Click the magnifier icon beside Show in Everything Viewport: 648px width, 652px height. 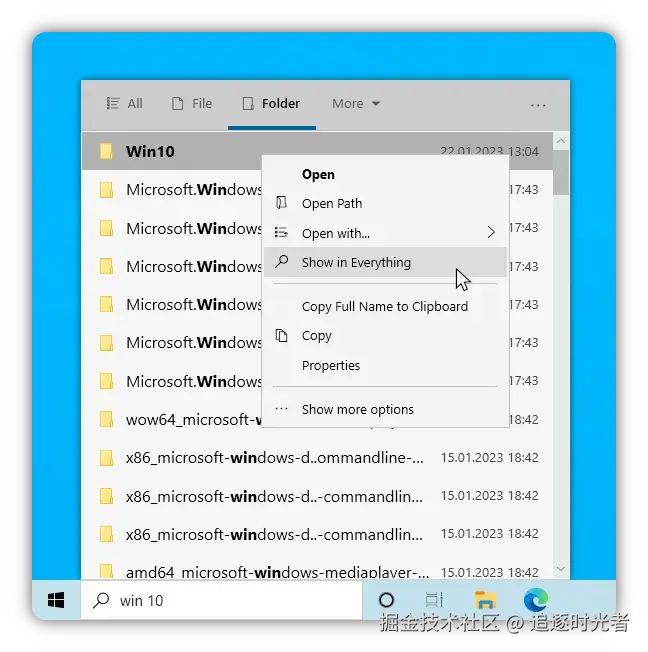282,261
